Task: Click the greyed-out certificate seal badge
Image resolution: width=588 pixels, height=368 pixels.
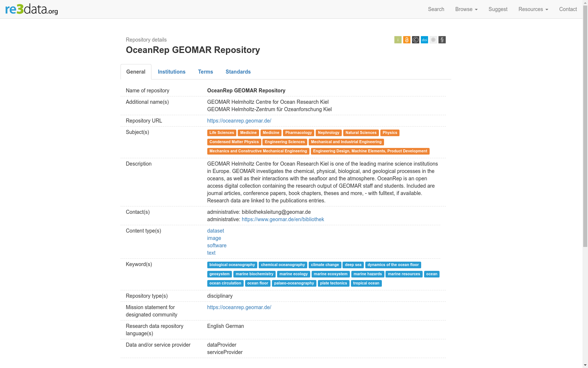Action: coord(433,40)
